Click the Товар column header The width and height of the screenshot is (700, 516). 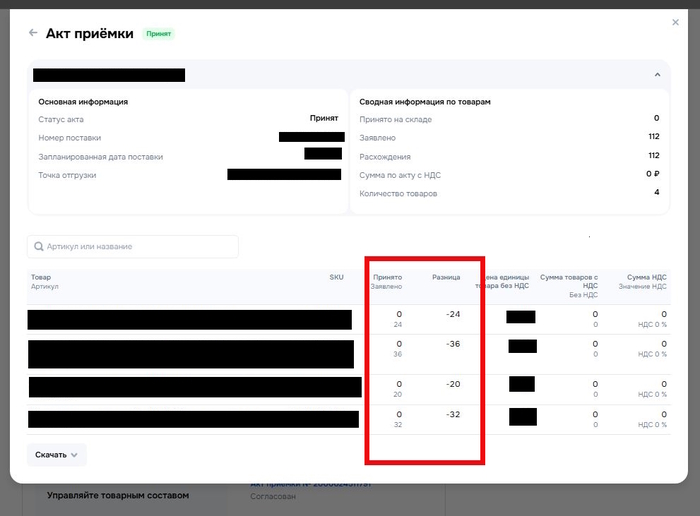click(x=41, y=277)
